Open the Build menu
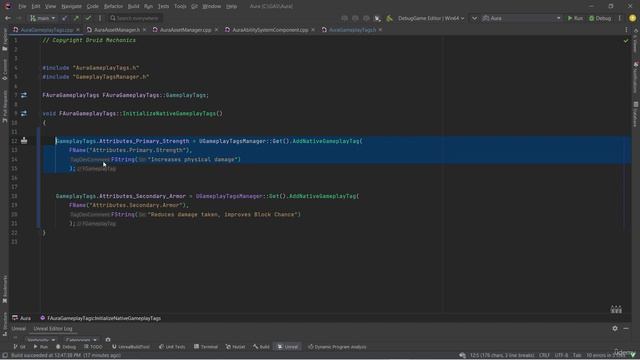 tap(133, 7)
